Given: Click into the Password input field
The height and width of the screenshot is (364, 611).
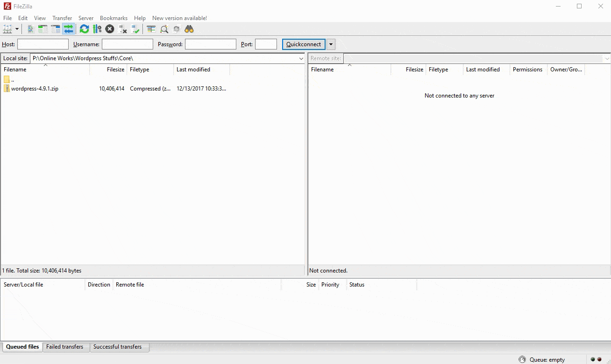Looking at the screenshot, I should [x=211, y=44].
